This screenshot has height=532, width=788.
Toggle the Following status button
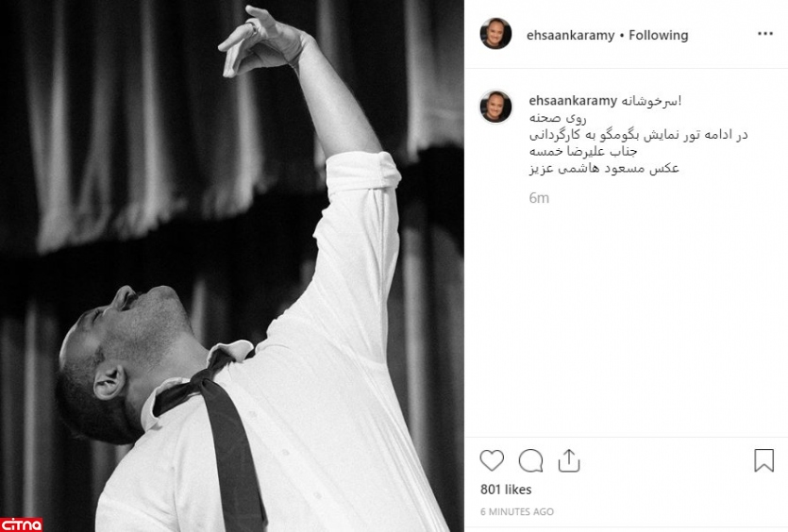pyautogui.click(x=659, y=35)
